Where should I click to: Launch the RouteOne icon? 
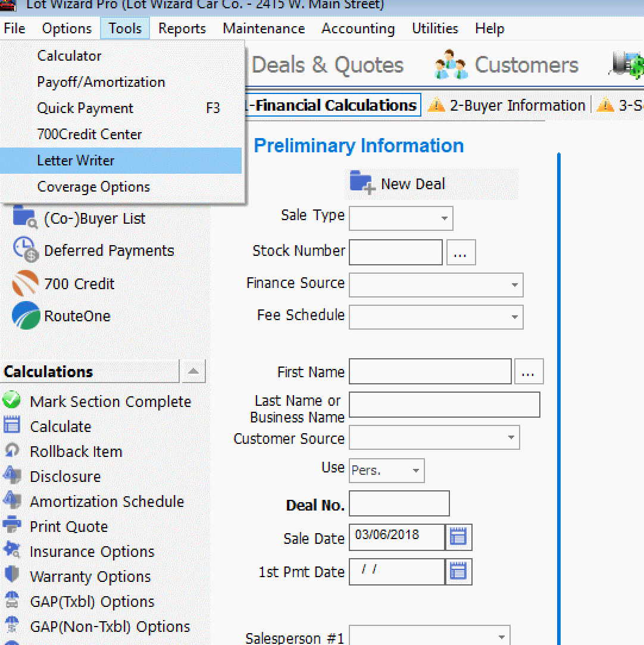click(25, 316)
